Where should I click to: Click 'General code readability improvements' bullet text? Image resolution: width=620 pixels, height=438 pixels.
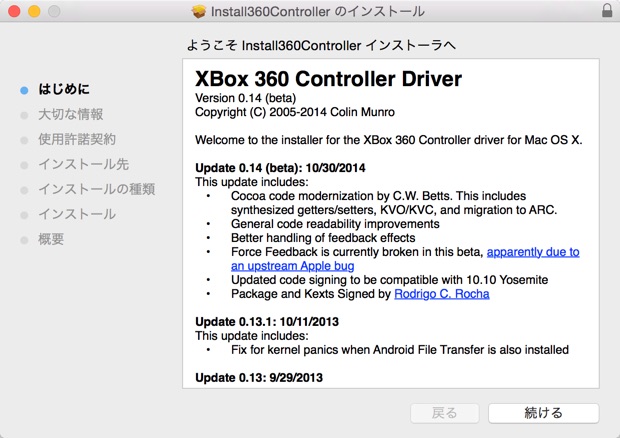pos(335,224)
